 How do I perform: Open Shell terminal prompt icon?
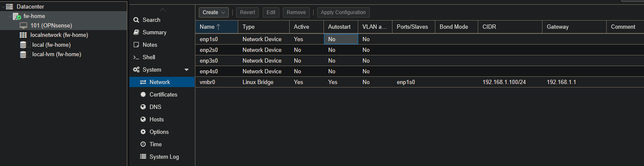click(x=136, y=57)
